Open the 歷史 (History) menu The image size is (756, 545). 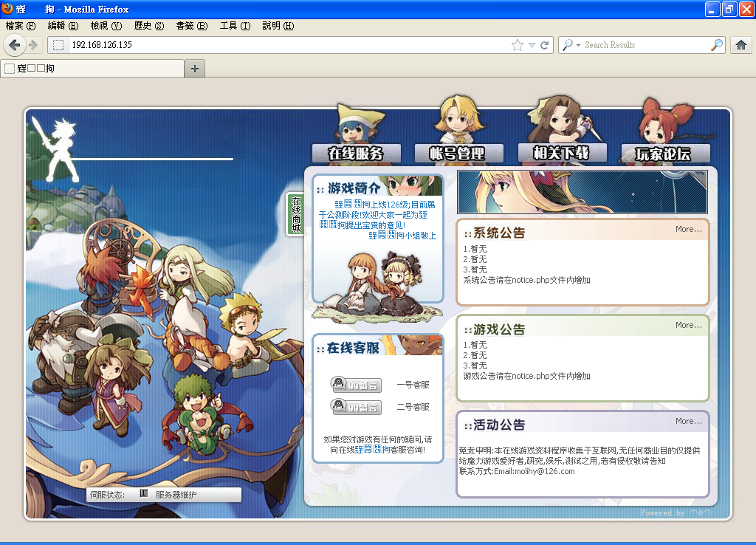pyautogui.click(x=149, y=26)
